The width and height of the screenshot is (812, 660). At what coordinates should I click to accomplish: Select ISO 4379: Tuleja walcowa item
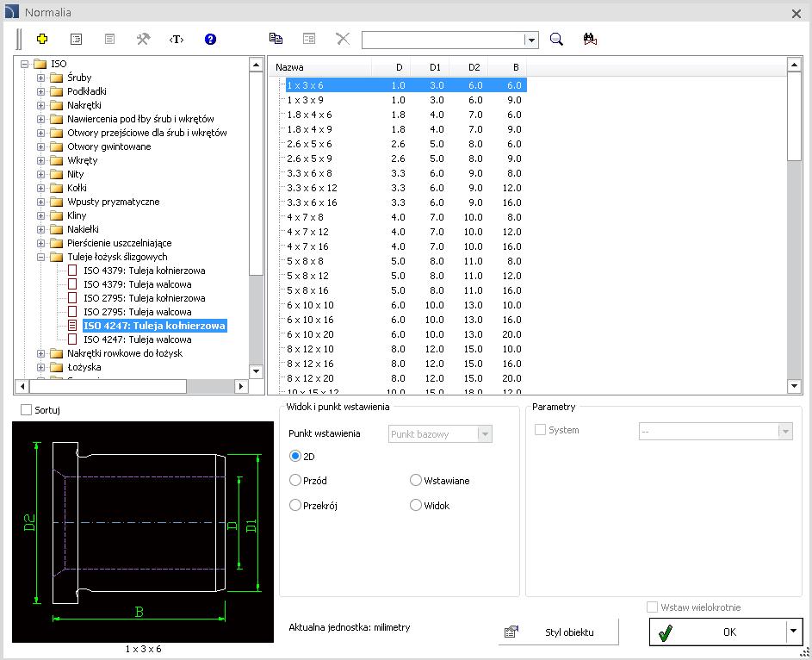coord(138,284)
